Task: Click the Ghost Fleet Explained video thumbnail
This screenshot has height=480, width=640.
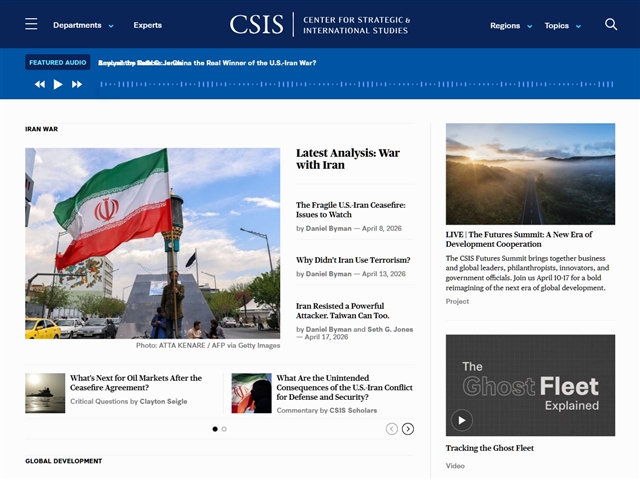Action: [530, 385]
